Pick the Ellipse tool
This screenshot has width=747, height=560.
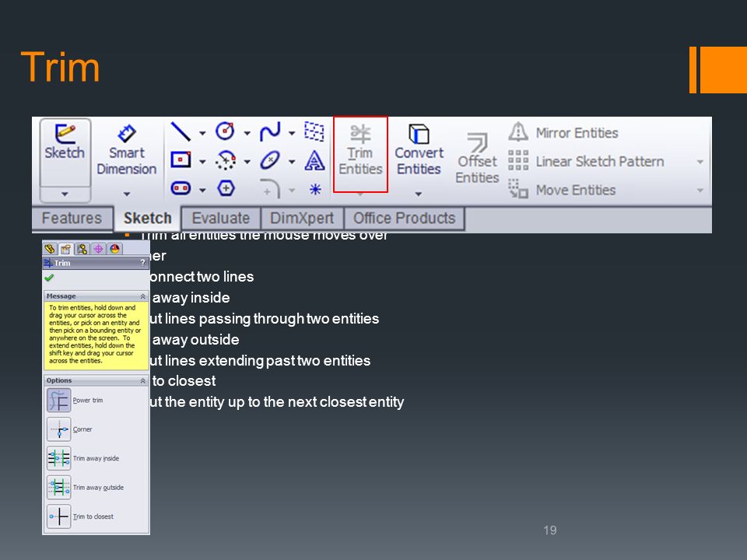point(270,160)
